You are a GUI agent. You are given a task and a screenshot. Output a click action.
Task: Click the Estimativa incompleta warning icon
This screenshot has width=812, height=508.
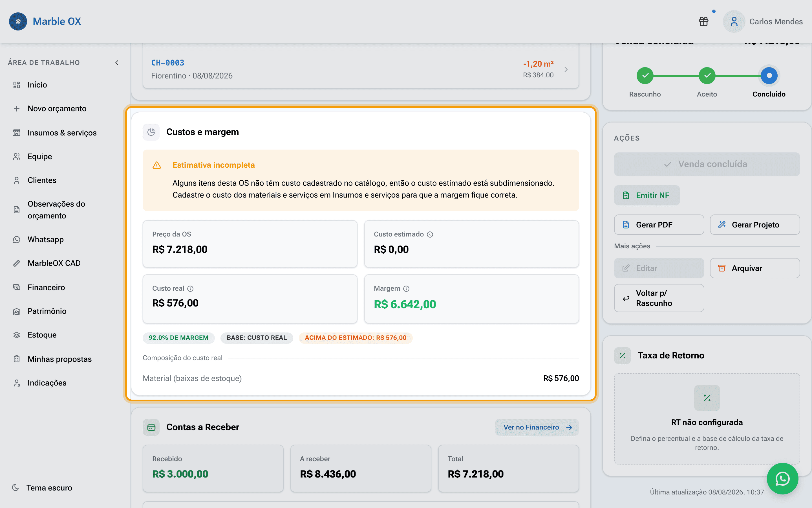coord(157,165)
